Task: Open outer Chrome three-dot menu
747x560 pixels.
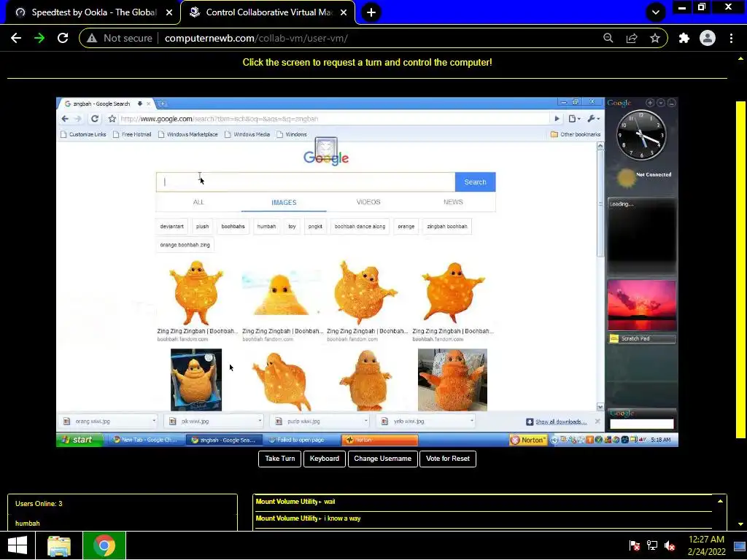Action: coord(731,38)
